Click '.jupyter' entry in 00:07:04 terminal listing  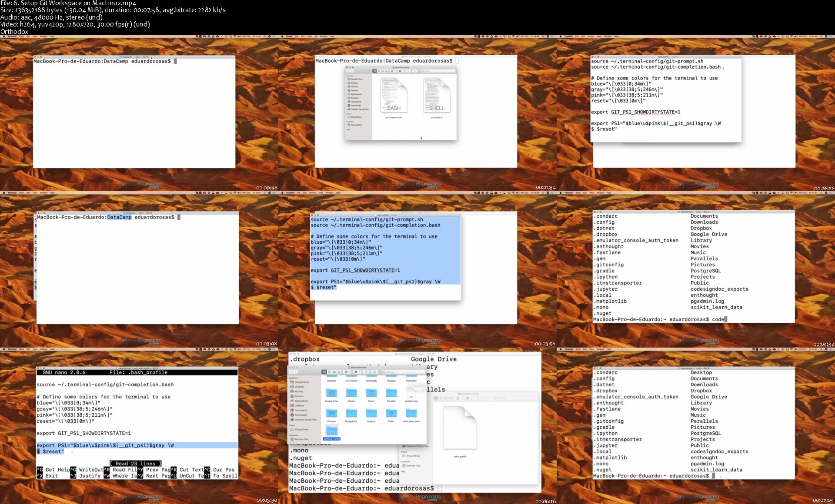pyautogui.click(x=605, y=445)
